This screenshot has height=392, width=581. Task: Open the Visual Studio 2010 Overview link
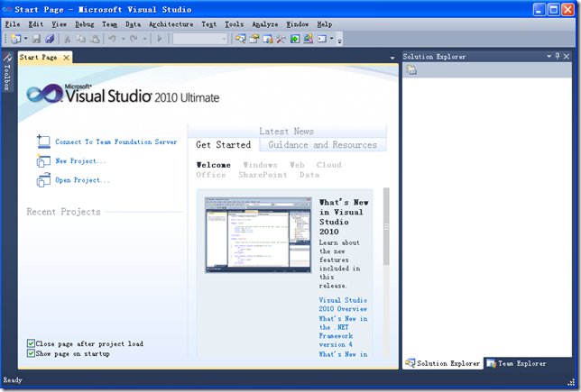pos(343,305)
